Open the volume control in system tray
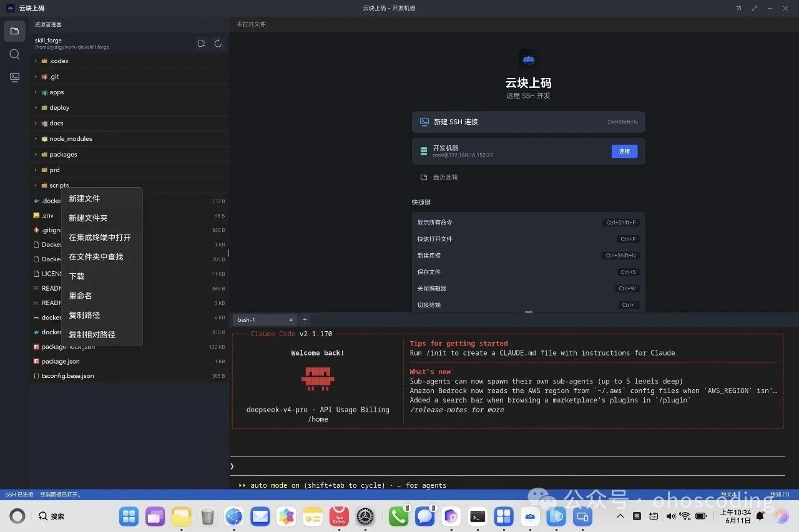Image resolution: width=799 pixels, height=532 pixels. pos(671,516)
